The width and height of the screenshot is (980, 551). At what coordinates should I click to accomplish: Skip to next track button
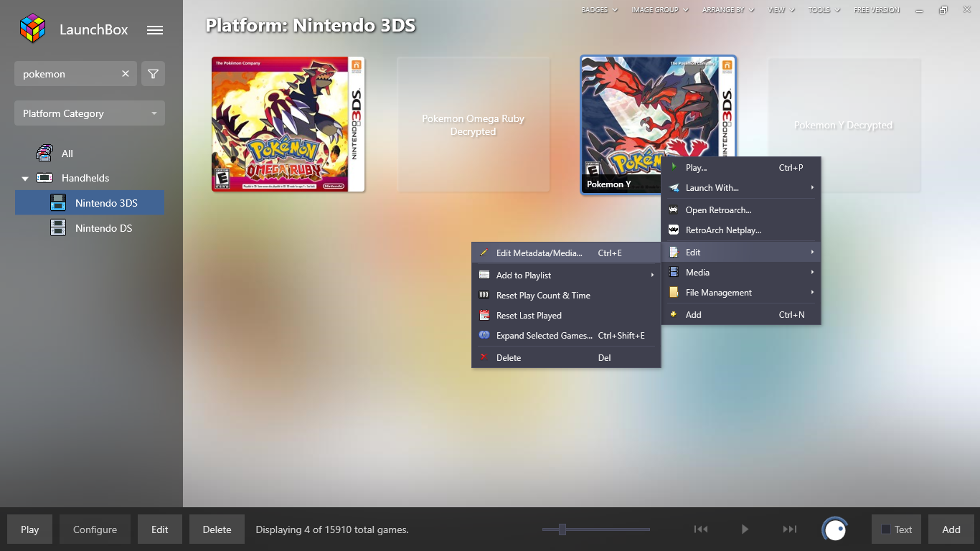click(x=790, y=529)
